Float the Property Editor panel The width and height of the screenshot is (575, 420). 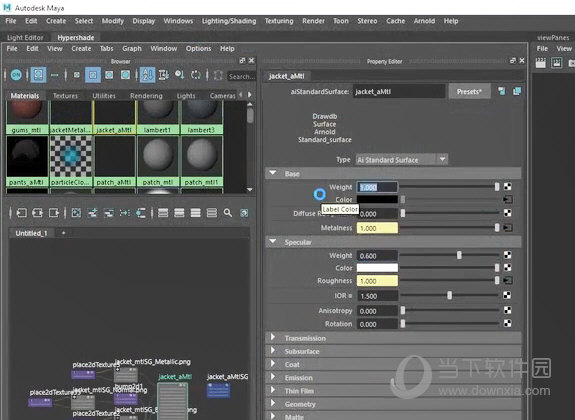[513, 61]
